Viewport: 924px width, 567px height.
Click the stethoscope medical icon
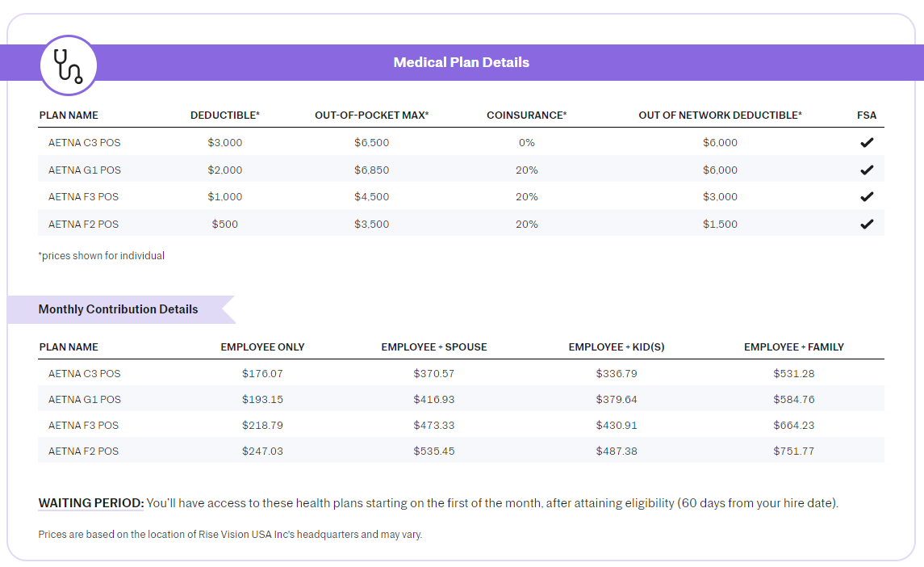coord(69,65)
